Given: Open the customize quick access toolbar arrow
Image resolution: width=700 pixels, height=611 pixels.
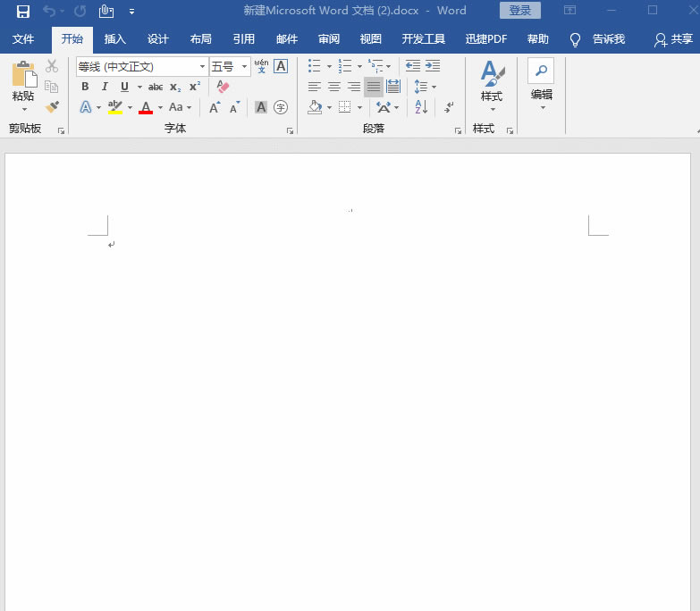Looking at the screenshot, I should [131, 12].
